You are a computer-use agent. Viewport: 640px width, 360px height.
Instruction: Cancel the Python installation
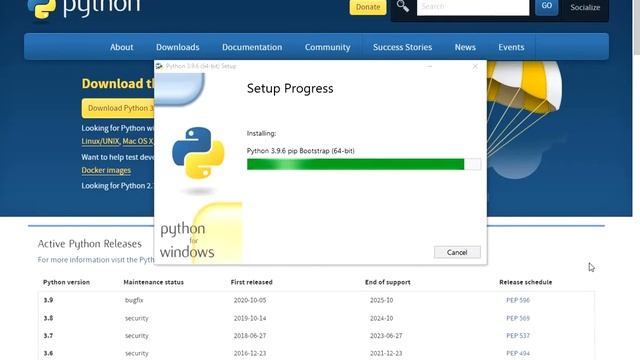pos(457,252)
